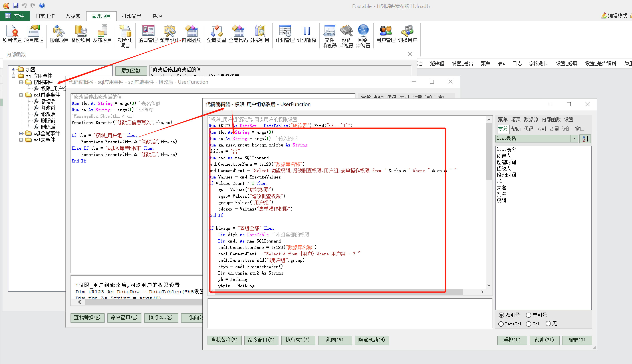Collapse the sql前端事件 tree folder

point(21,95)
